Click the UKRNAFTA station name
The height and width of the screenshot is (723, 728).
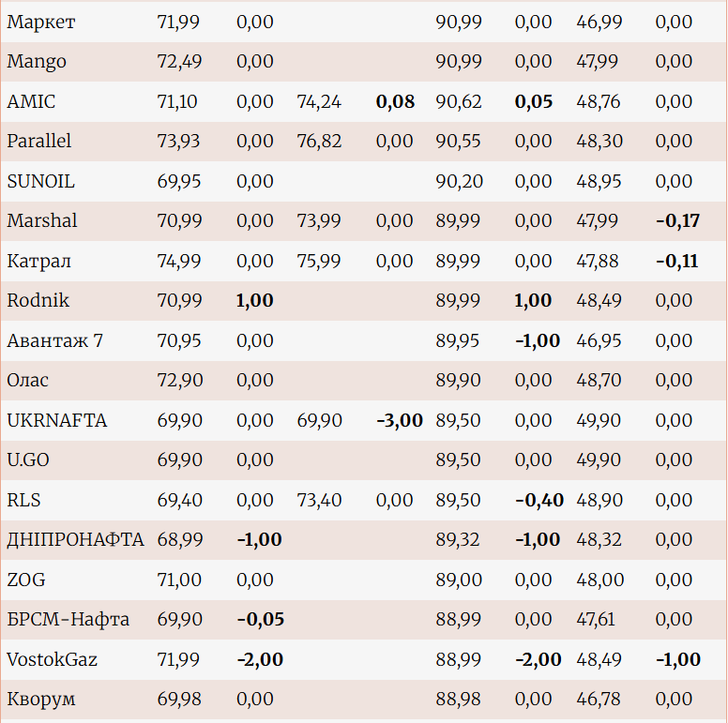tap(57, 420)
